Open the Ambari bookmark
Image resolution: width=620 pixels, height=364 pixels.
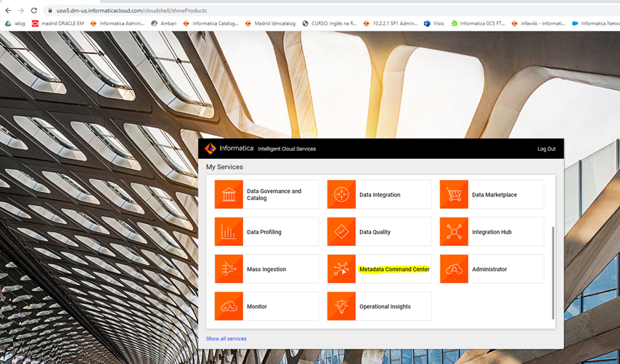coord(163,23)
